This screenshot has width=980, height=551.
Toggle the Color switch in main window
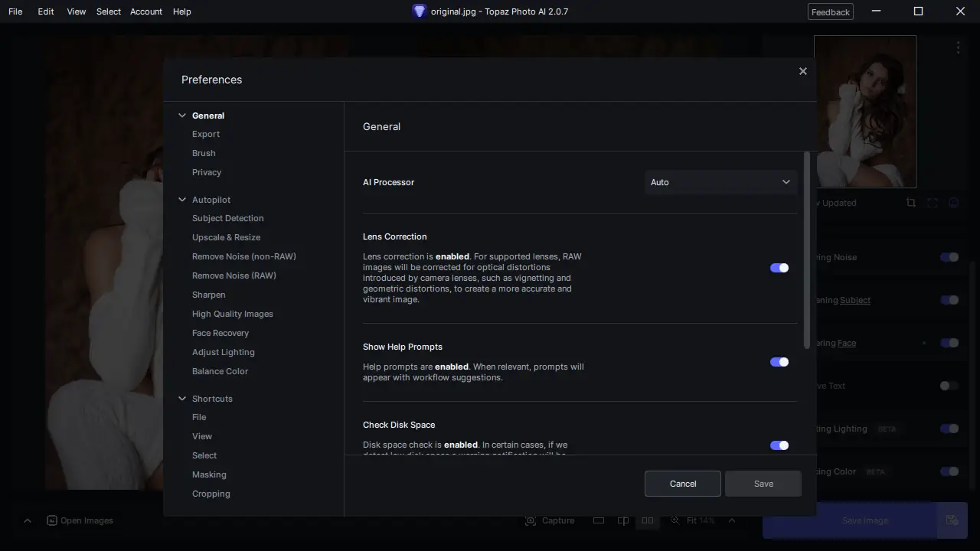949,471
